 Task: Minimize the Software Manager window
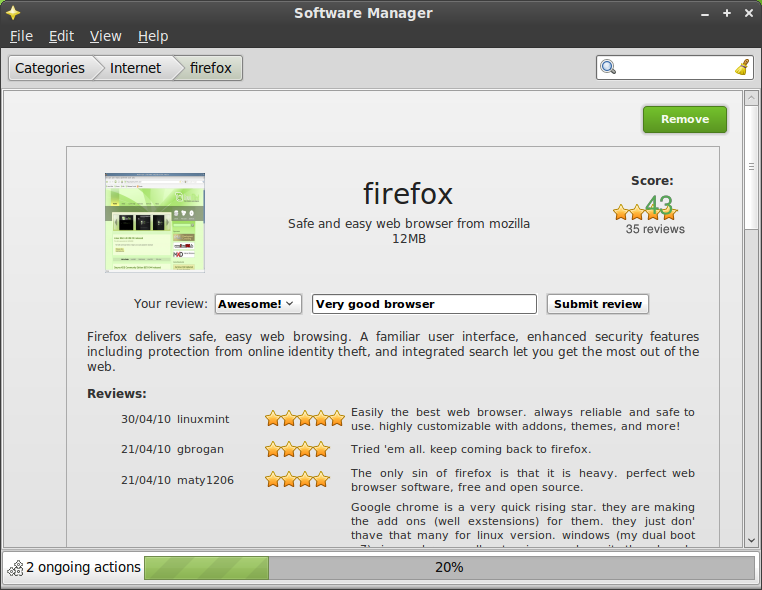[705, 14]
